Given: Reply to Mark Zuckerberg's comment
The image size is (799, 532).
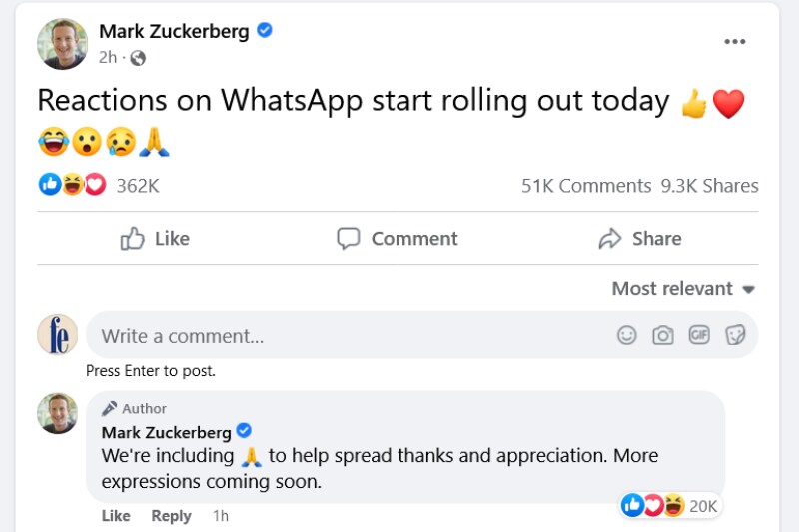Looking at the screenshot, I should 171,515.
